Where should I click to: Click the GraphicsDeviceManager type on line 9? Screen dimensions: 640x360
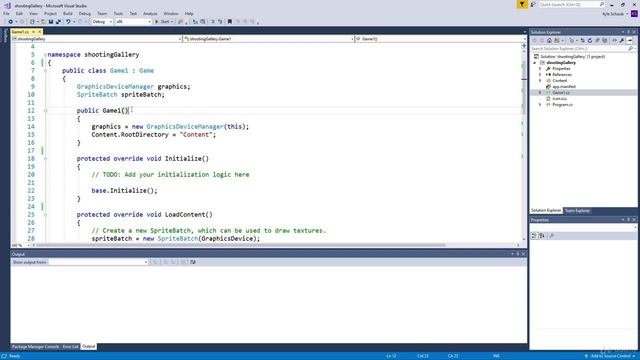click(x=115, y=87)
